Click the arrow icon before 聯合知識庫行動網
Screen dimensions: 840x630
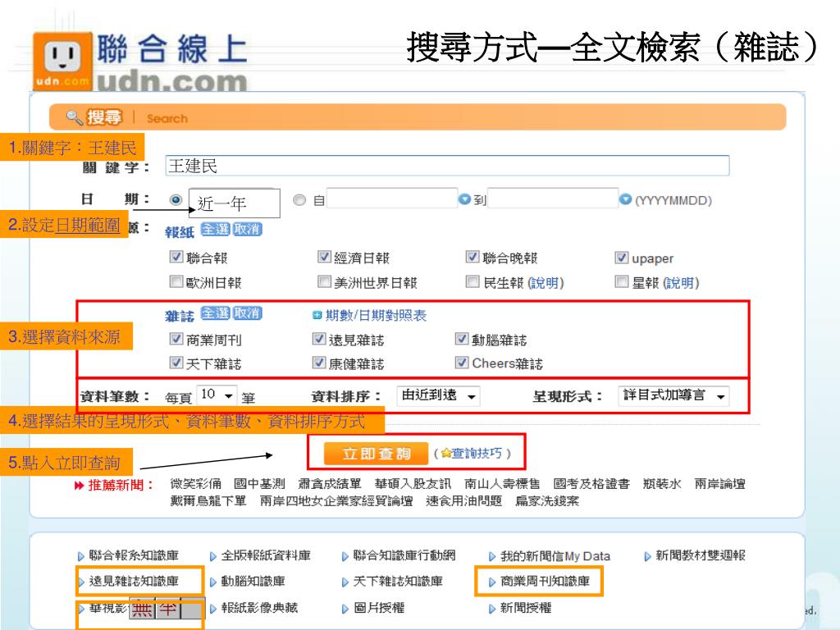click(345, 556)
